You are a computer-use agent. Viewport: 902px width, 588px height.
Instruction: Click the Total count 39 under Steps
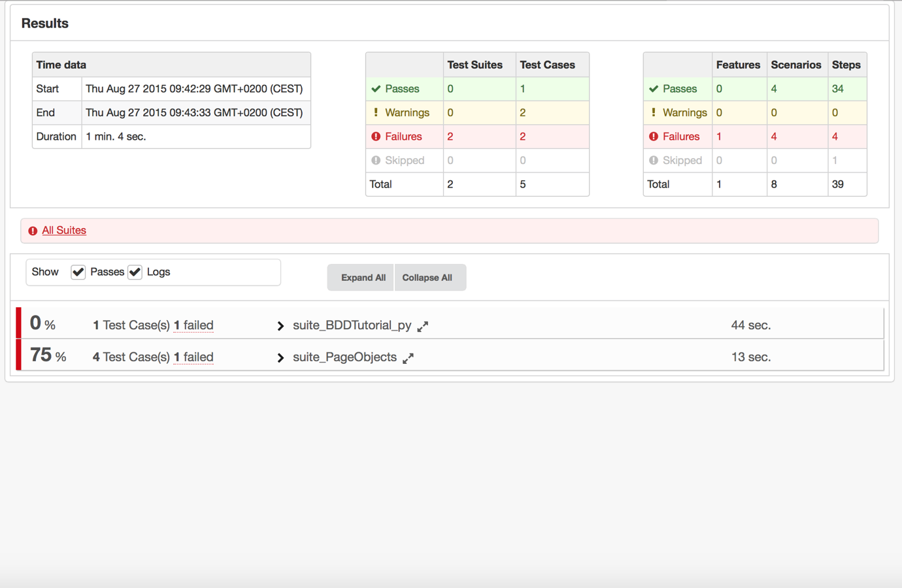838,184
